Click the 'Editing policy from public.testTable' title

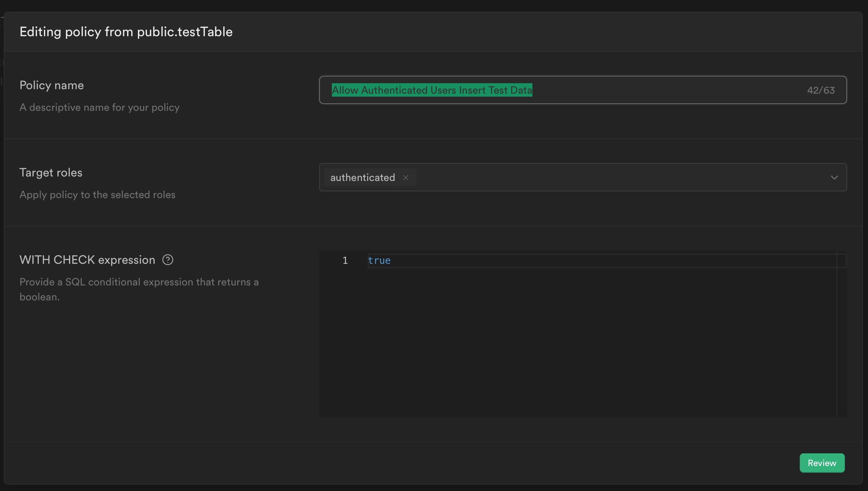[x=126, y=32]
